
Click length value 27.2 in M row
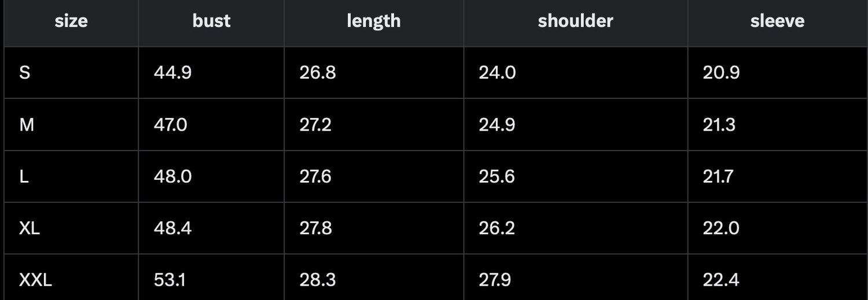pos(315,125)
